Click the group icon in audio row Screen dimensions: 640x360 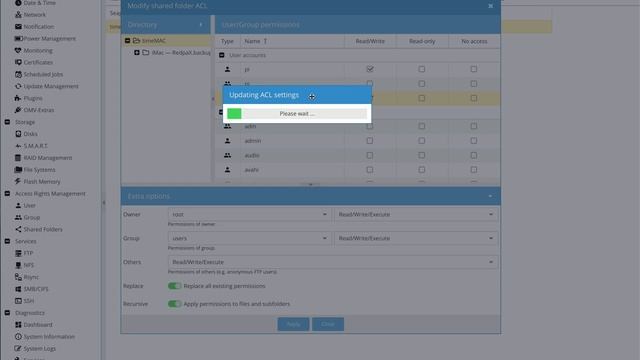(227, 155)
